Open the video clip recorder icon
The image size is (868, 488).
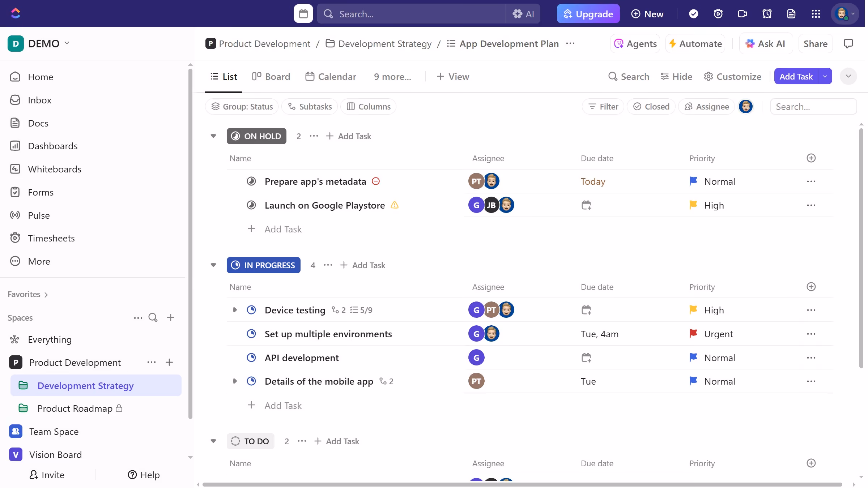click(x=742, y=14)
